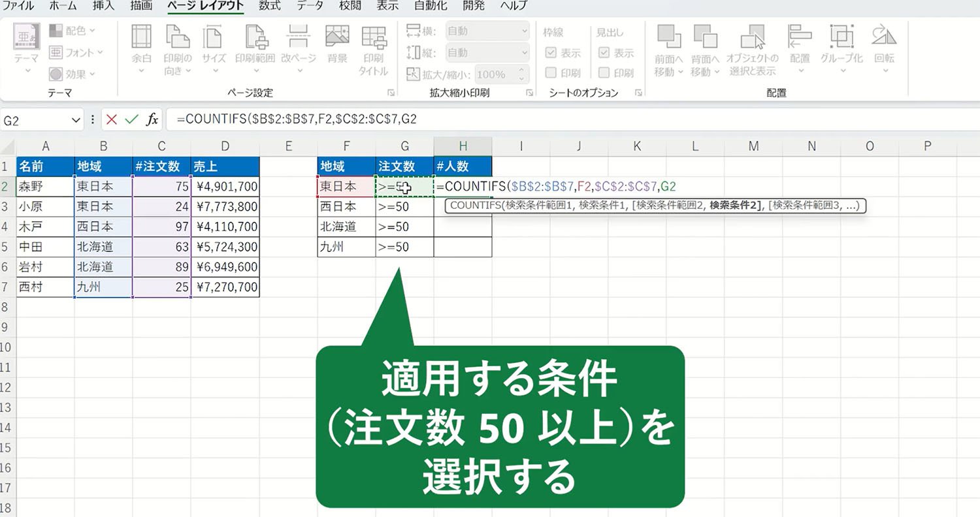The image size is (980, 517).
Task: Open the 効果 theme effects dropdown
Action: point(72,74)
